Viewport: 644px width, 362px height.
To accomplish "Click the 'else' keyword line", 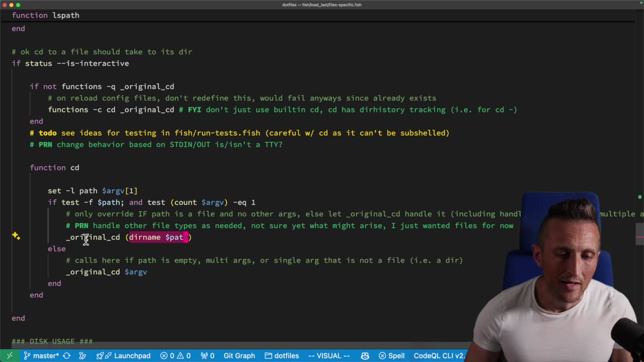I will (57, 249).
